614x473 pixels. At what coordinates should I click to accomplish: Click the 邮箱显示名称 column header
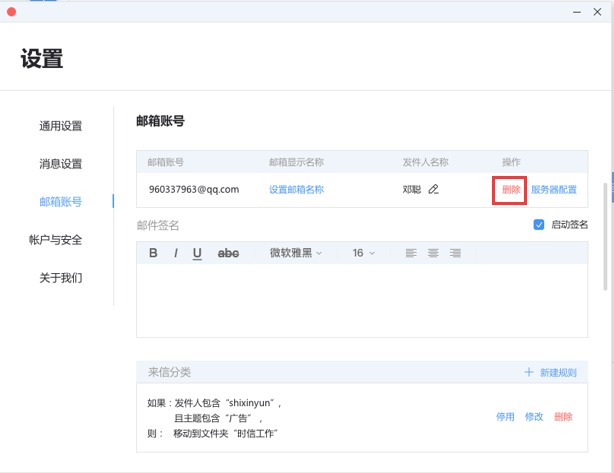tap(296, 162)
